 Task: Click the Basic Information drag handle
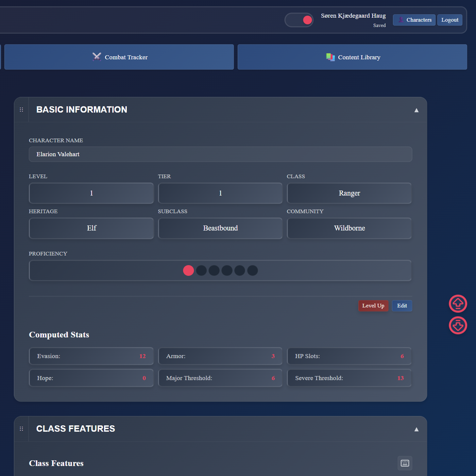(21, 109)
